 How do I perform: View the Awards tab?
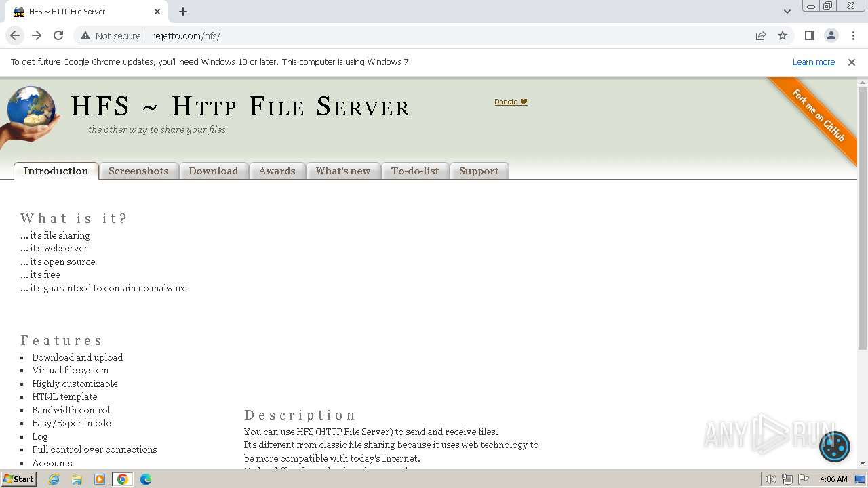(277, 171)
